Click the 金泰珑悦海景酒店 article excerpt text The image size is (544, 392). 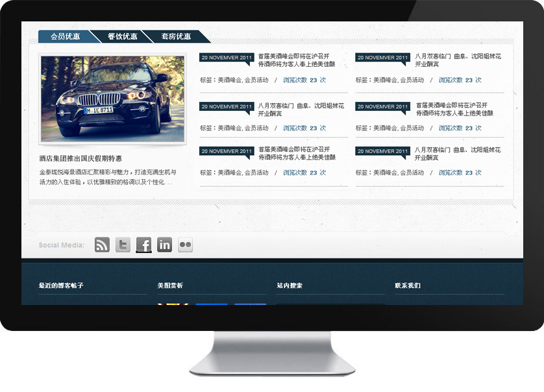pyautogui.click(x=107, y=177)
